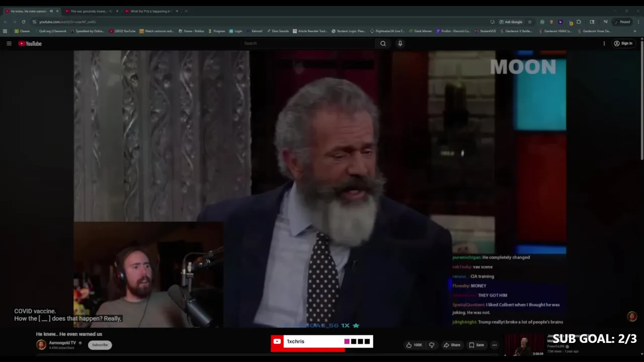Open the Quill.org Classwork bookmark
This screenshot has height=362, width=644.
coord(50,31)
